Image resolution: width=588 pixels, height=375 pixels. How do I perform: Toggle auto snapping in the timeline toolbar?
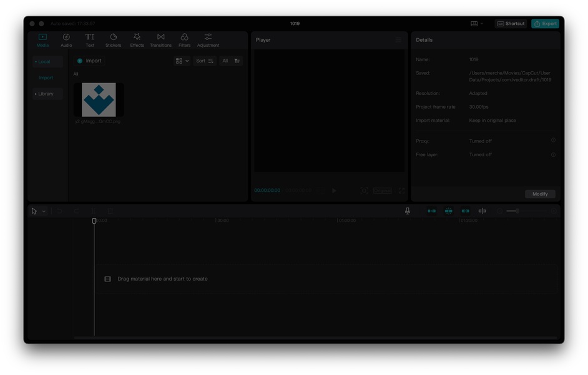click(x=448, y=211)
